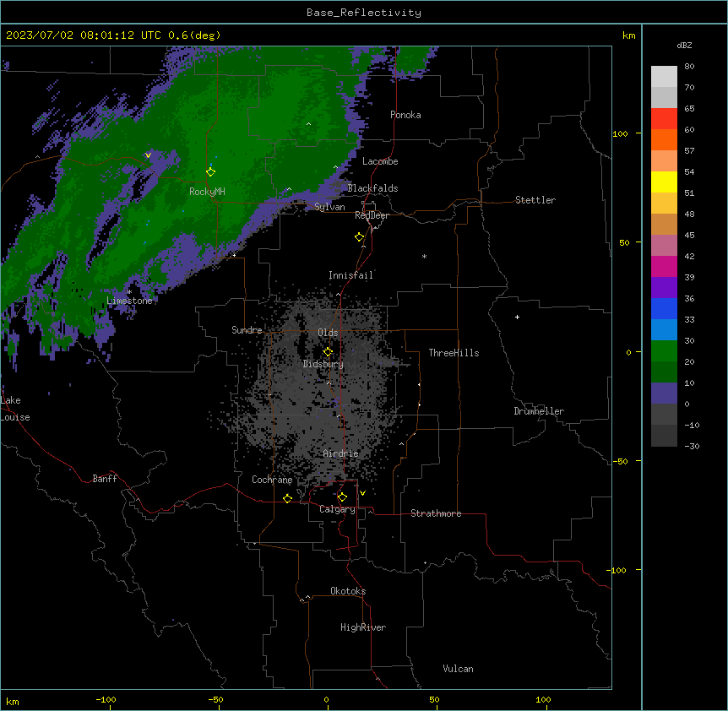The height and width of the screenshot is (711, 728).
Task: Click the Didsbury town label
Action: click(x=323, y=364)
